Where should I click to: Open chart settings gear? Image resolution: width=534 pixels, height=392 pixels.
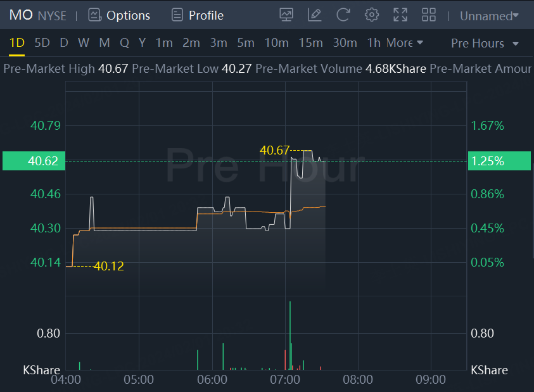coord(372,15)
